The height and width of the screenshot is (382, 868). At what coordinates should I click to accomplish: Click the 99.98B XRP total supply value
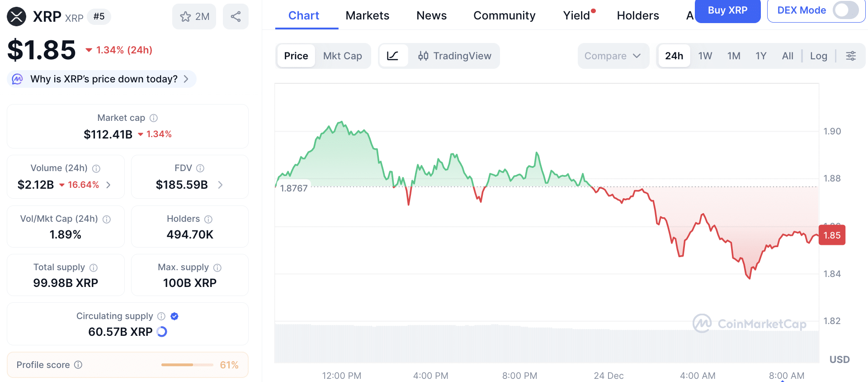[66, 283]
